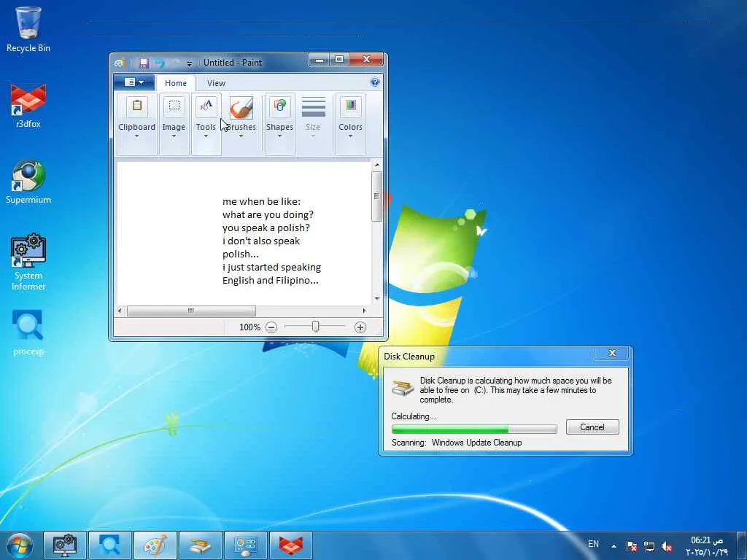This screenshot has height=560, width=747.
Task: Expand the Shapes ribbon group
Action: click(279, 125)
